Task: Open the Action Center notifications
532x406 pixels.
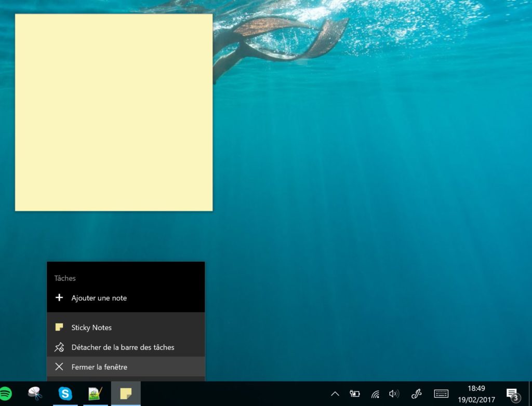Action: [512, 394]
